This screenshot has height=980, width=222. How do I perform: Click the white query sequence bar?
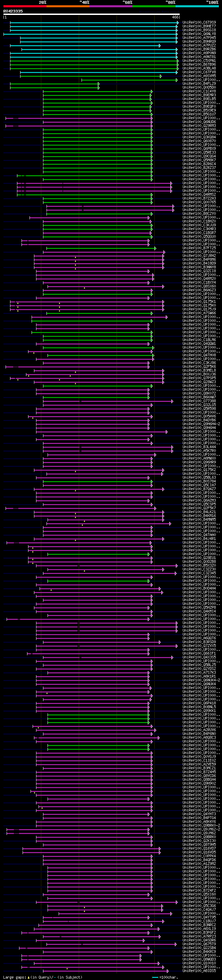coord(91,15)
